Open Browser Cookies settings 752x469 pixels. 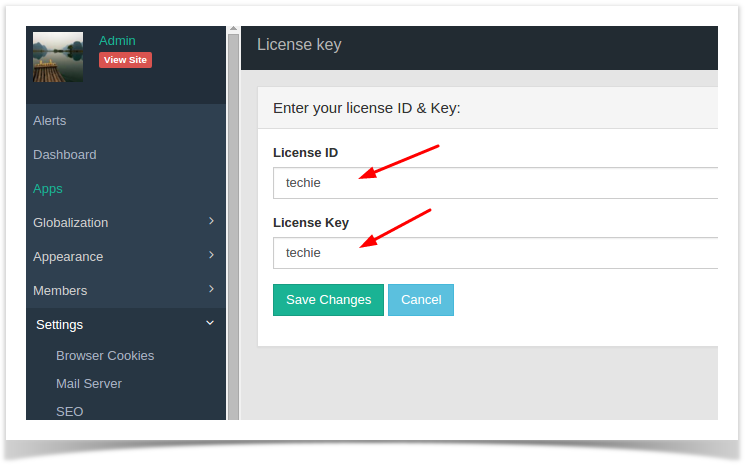(x=105, y=356)
